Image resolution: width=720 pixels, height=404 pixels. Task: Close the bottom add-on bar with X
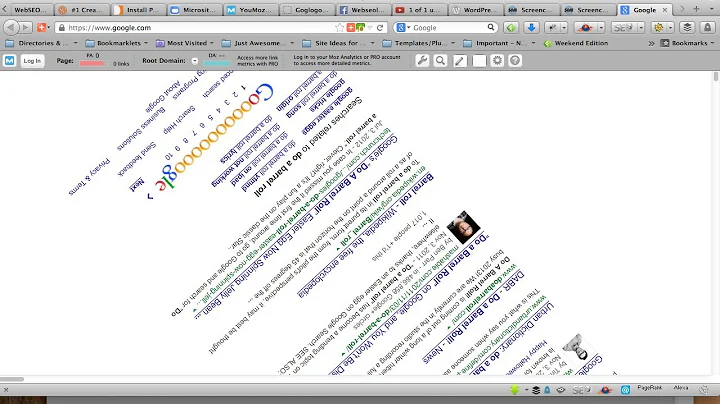pyautogui.click(x=6, y=390)
